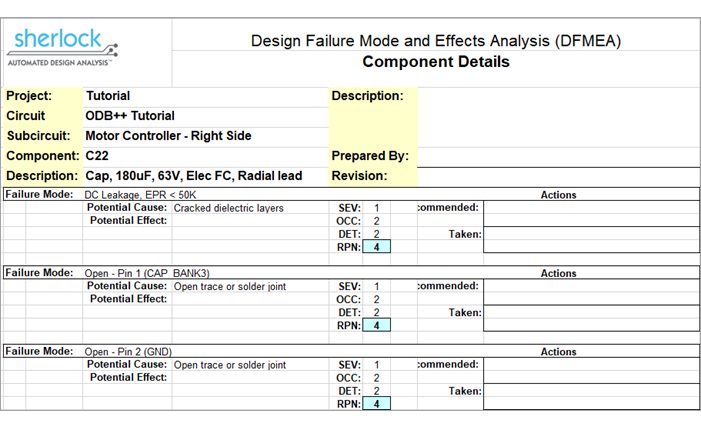Click the empty Prepared By field
The width and height of the screenshot is (701, 425).
[558, 157]
